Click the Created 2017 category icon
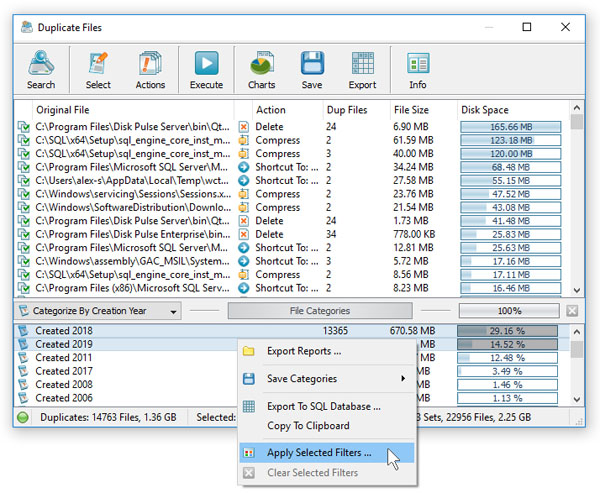This screenshot has width=600, height=493. pyautogui.click(x=23, y=371)
